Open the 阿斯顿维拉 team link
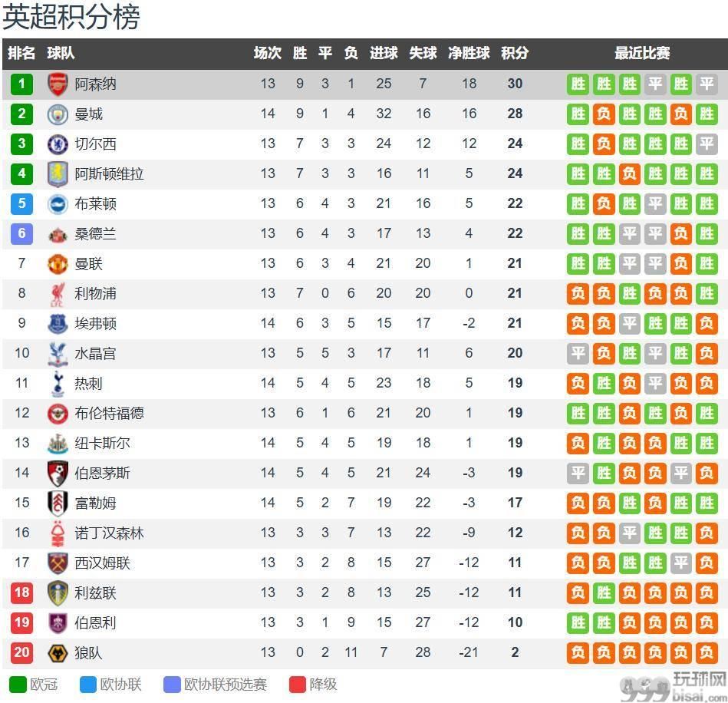This screenshot has width=728, height=703. click(109, 173)
